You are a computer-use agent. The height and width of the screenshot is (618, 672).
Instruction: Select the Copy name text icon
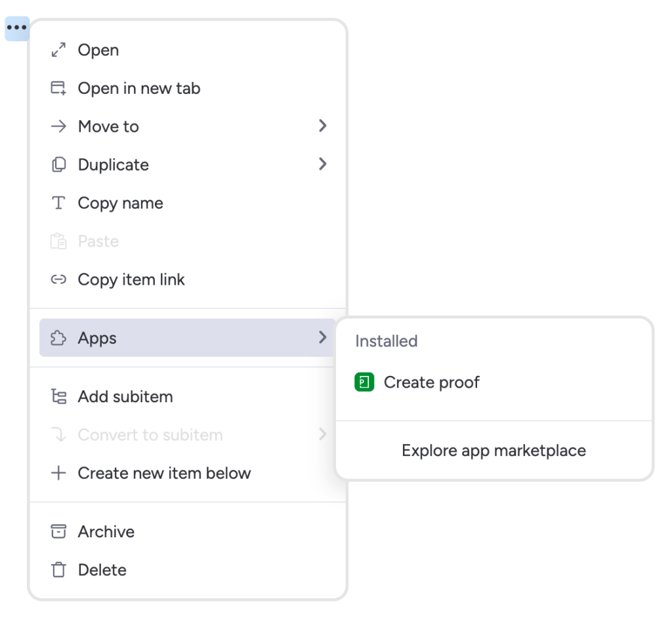tap(58, 203)
